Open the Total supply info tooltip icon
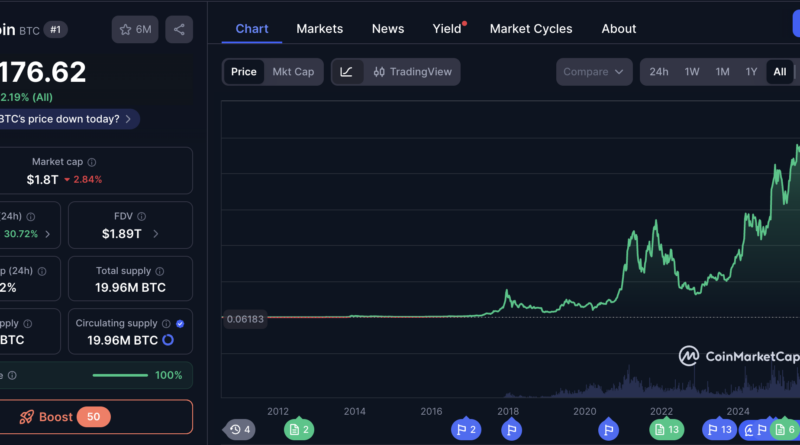 click(x=160, y=271)
